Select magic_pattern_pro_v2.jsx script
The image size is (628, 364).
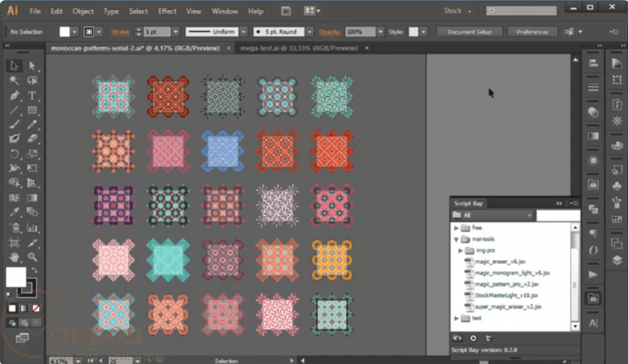point(507,284)
